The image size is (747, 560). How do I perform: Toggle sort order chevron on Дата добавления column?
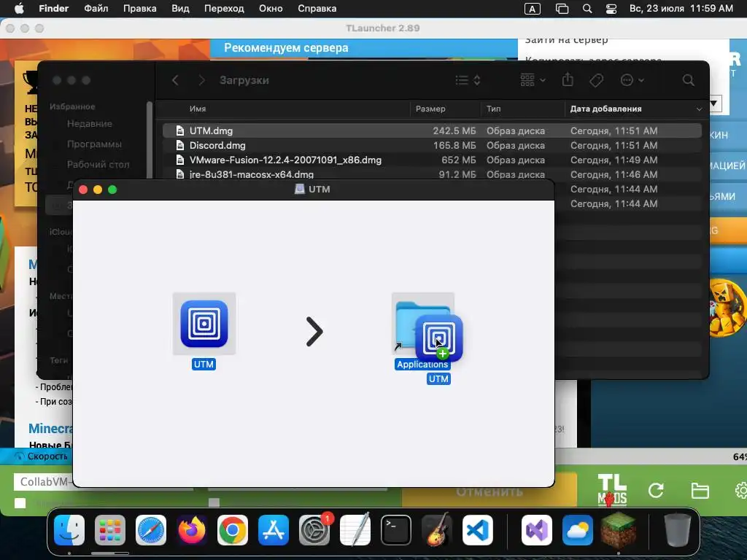point(699,109)
